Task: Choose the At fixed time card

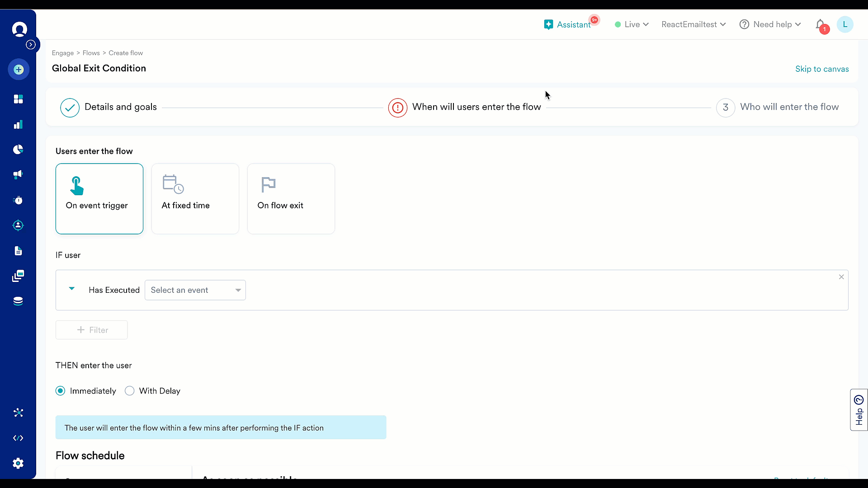Action: pyautogui.click(x=195, y=199)
